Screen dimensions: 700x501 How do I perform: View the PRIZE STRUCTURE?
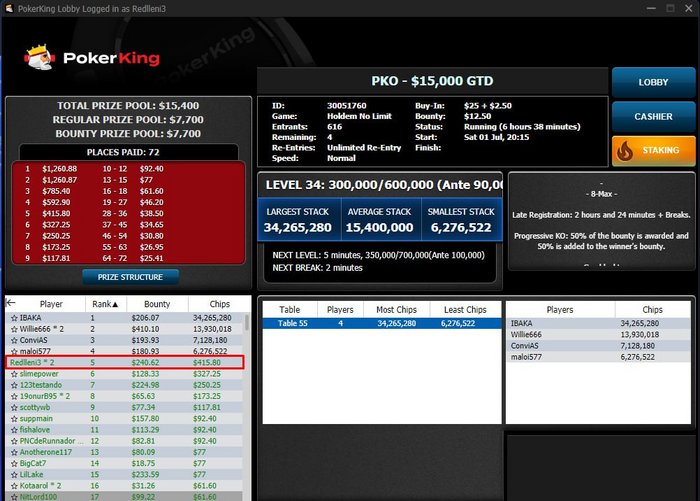[130, 277]
